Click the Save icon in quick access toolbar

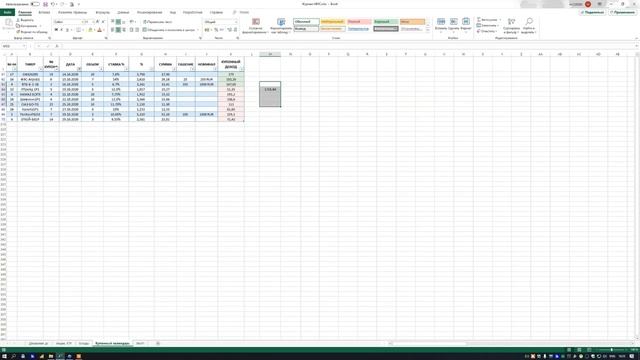click(45, 4)
